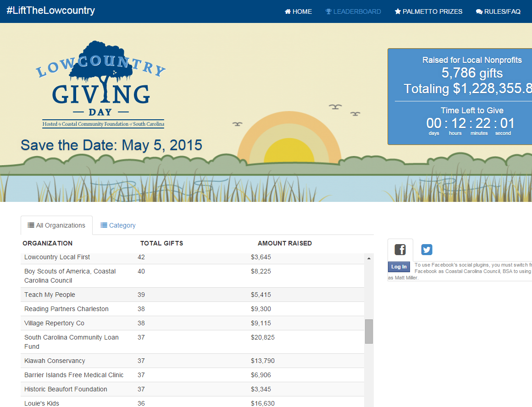Click the chat bubbles icon beside Rules/FAQ
This screenshot has height=407, width=532.
tap(479, 12)
